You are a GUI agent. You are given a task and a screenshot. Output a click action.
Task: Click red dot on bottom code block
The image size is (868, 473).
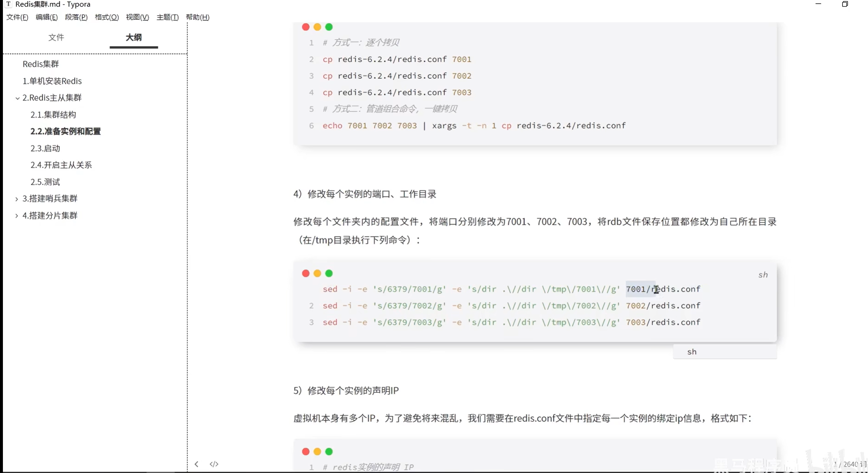[306, 451]
